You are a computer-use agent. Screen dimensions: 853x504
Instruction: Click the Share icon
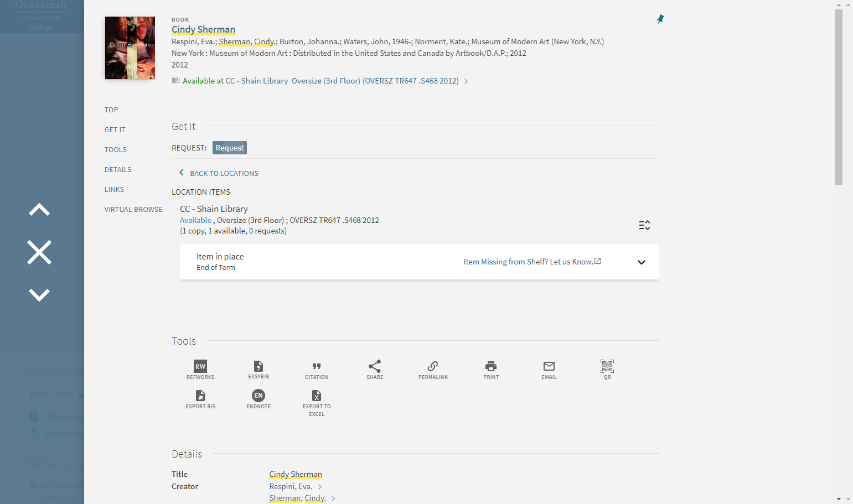[375, 370]
